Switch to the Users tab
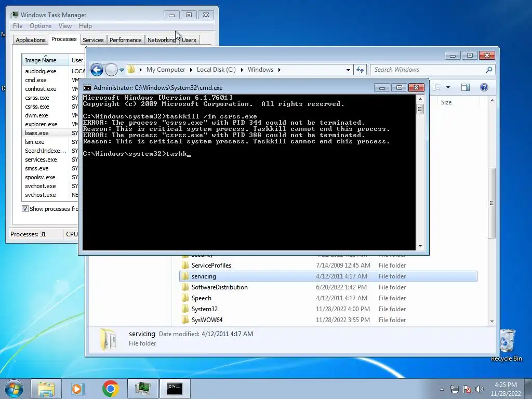 click(189, 40)
